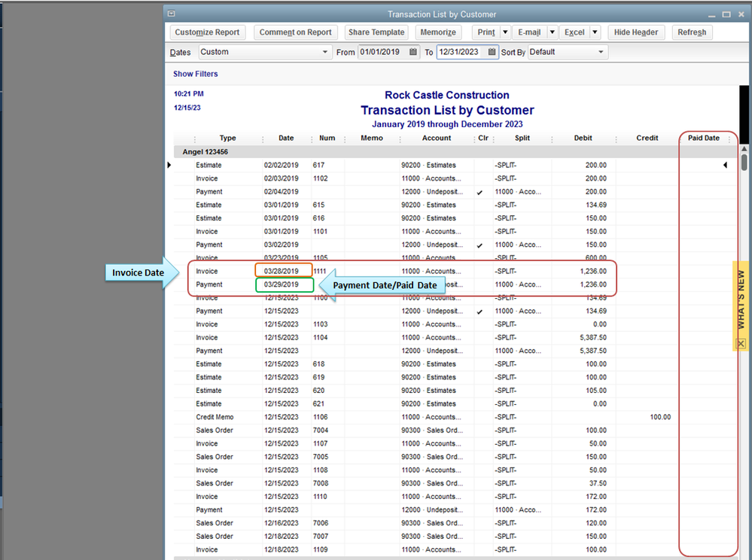Click the vertical scrollbar thumb
The width and height of the screenshot is (752, 560).
[744, 162]
